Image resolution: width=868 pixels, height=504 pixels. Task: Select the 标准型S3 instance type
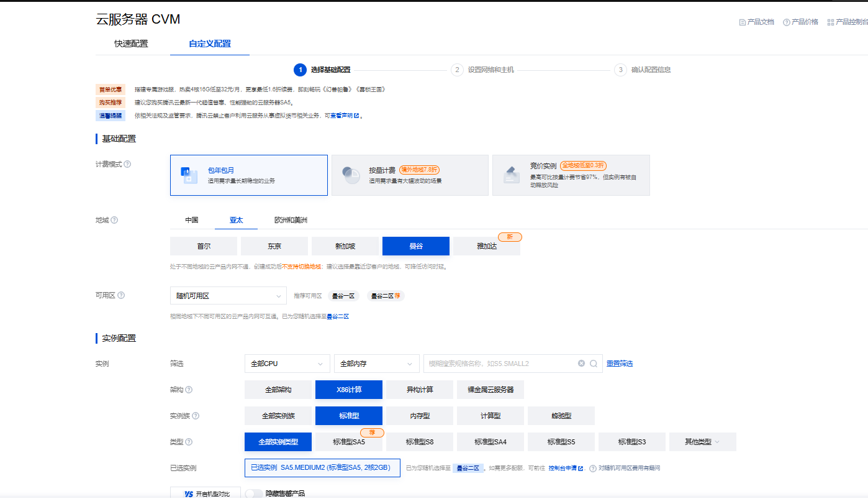[632, 442]
